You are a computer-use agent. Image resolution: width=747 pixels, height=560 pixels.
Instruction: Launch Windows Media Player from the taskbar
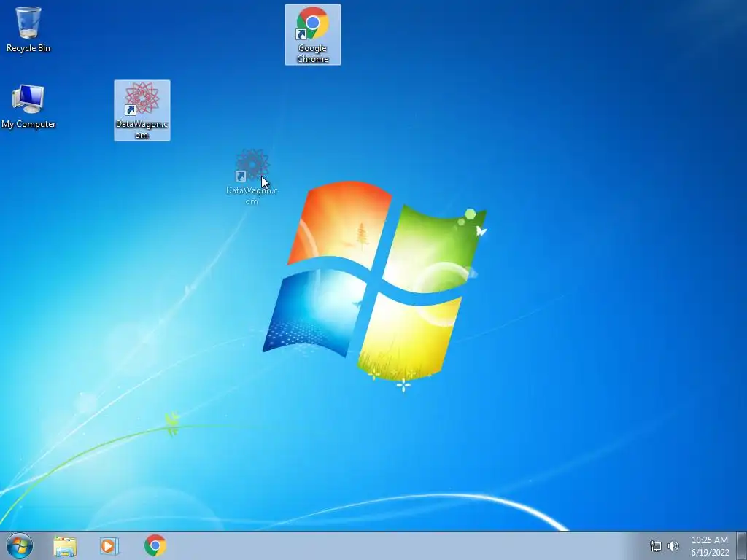pos(109,545)
